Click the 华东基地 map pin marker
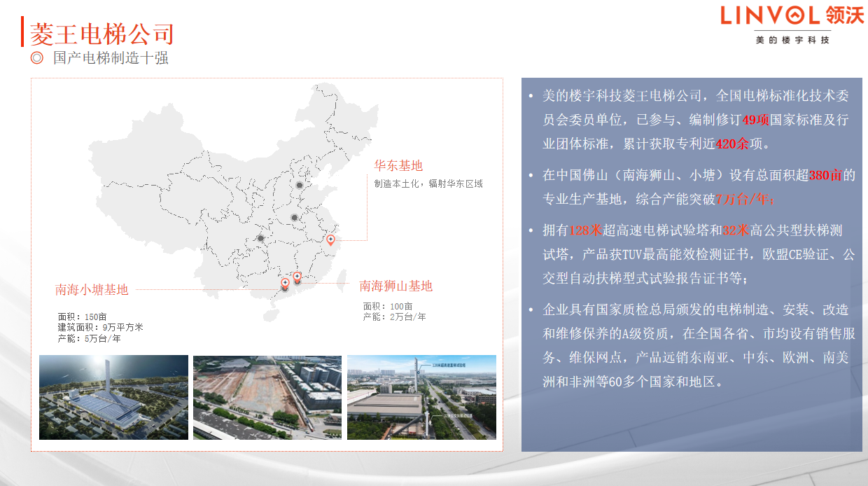868x486 pixels. point(330,239)
